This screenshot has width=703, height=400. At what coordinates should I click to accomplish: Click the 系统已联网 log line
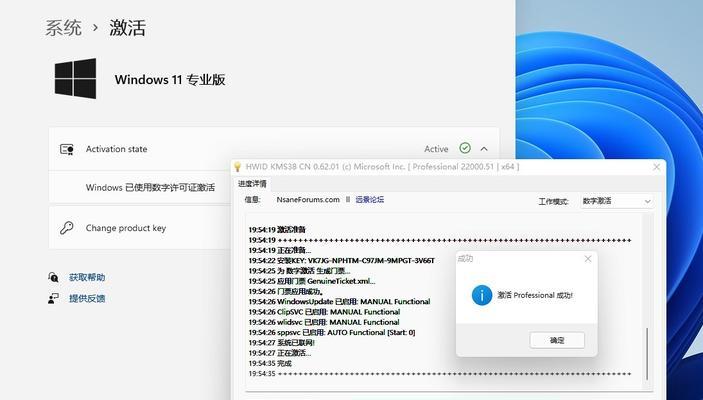[282, 343]
